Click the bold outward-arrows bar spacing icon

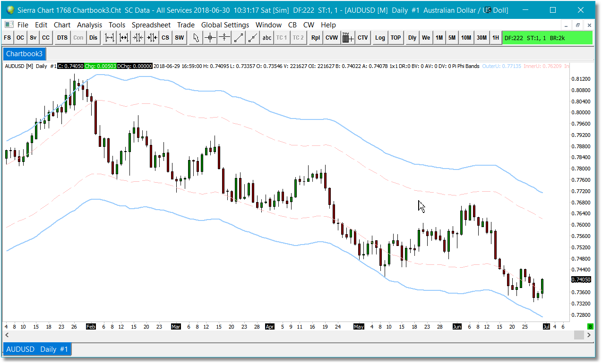click(124, 38)
